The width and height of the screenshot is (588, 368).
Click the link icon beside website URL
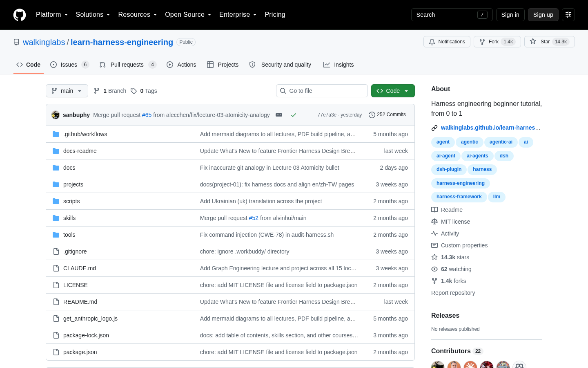click(x=434, y=128)
